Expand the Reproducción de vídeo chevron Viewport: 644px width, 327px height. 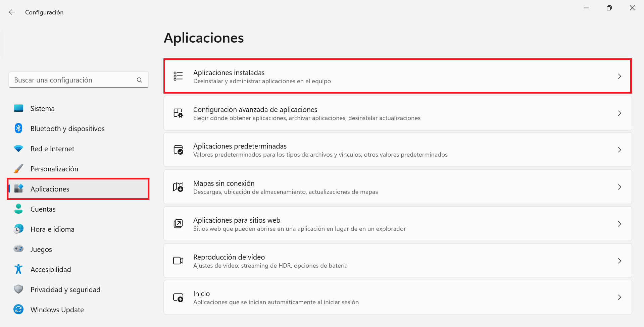619,261
